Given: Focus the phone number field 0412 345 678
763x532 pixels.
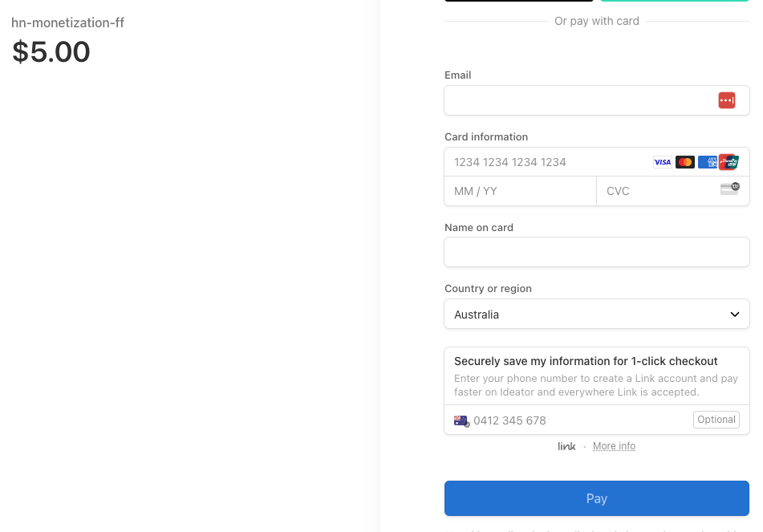Looking at the screenshot, I should coord(582,420).
